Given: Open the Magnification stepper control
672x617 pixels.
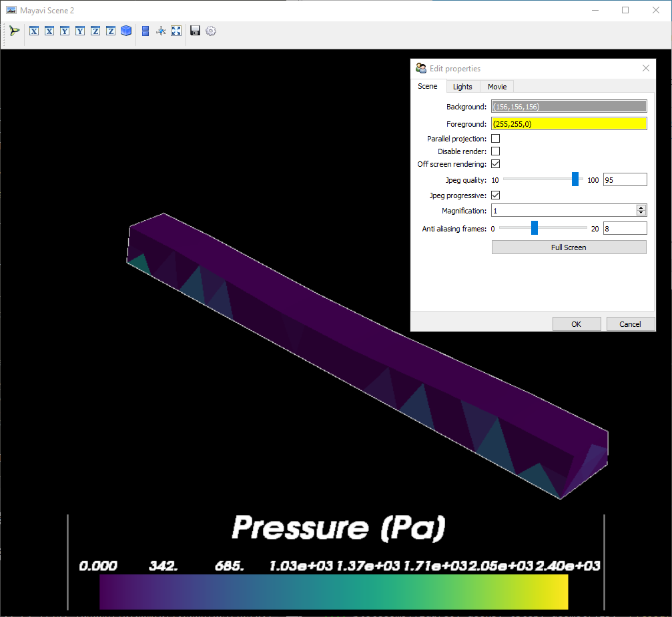Looking at the screenshot, I should pyautogui.click(x=641, y=209).
